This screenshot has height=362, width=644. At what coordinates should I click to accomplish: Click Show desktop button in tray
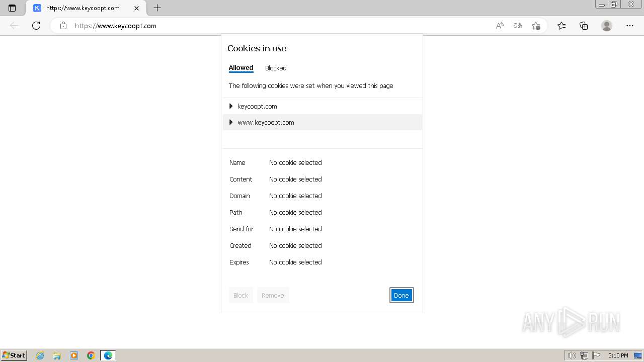[638, 355]
